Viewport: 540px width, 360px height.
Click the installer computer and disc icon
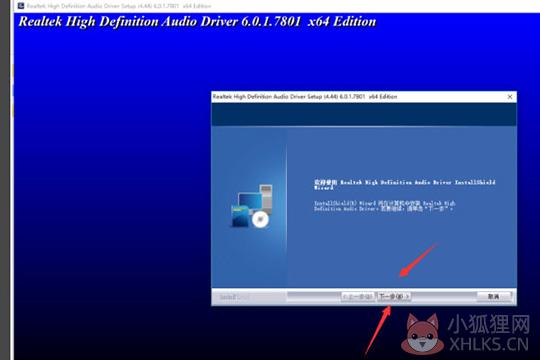(252, 206)
